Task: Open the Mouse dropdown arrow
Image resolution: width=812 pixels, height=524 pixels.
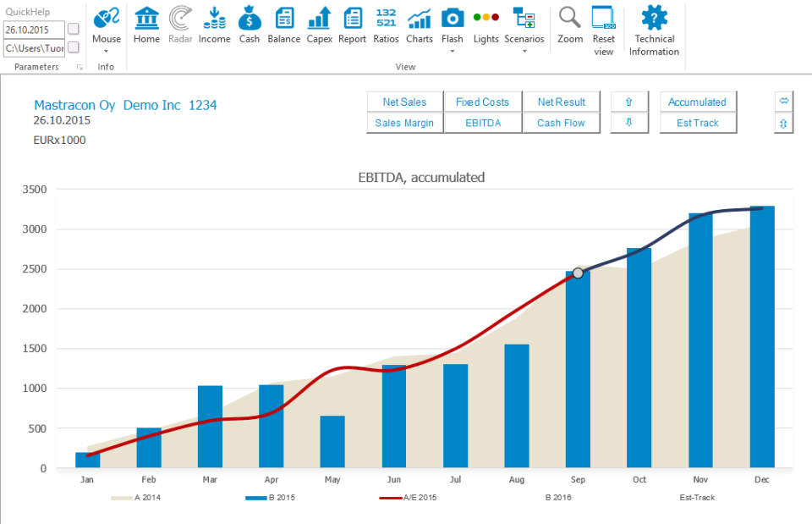Action: point(107,49)
